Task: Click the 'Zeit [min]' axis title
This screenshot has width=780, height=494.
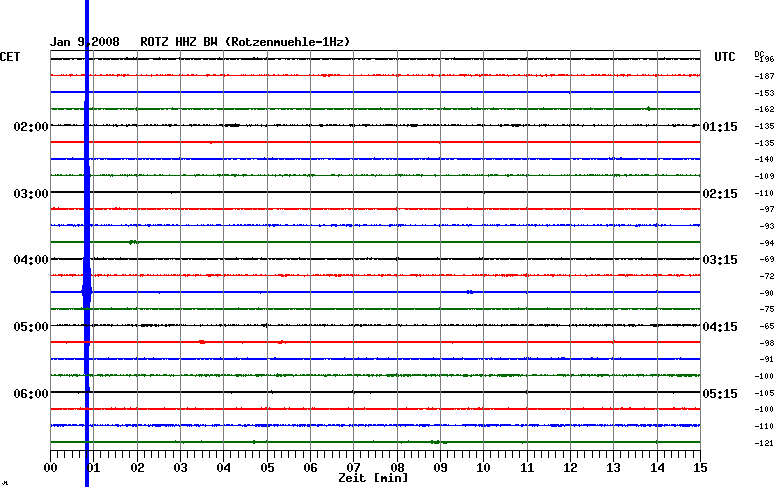Action: [x=373, y=478]
